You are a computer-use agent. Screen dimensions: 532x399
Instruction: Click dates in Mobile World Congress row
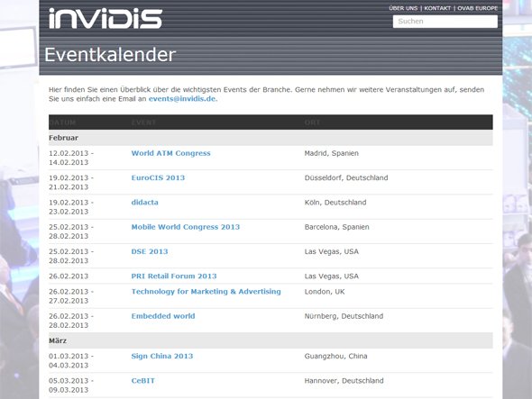[x=71, y=231]
